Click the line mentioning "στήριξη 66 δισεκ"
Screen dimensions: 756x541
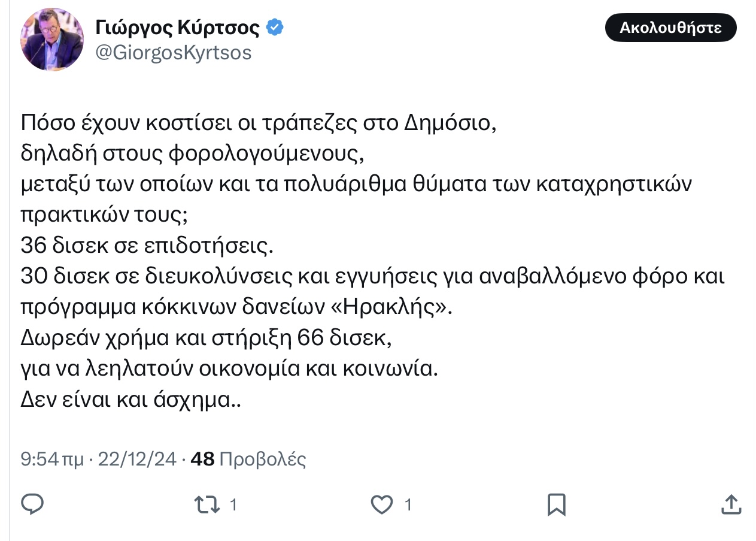pyautogui.click(x=205, y=338)
